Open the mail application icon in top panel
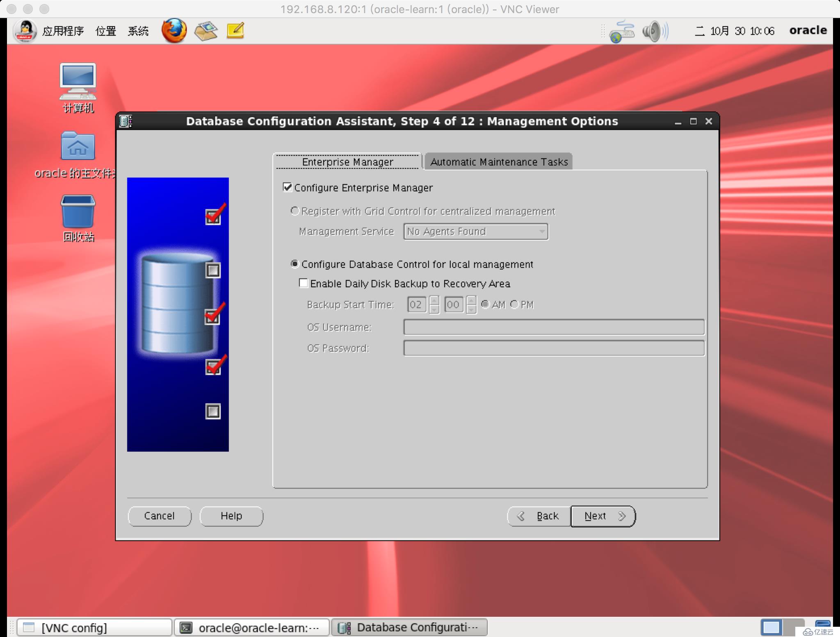Image resolution: width=840 pixels, height=637 pixels. pyautogui.click(x=206, y=31)
